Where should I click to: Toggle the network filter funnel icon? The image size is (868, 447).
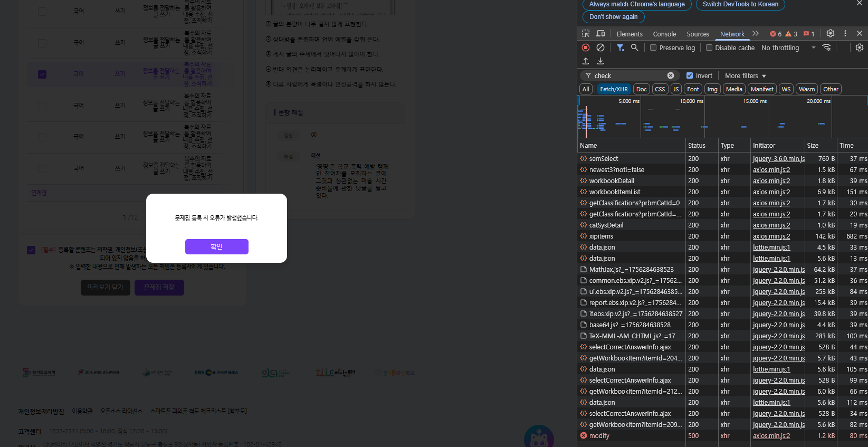click(x=621, y=47)
